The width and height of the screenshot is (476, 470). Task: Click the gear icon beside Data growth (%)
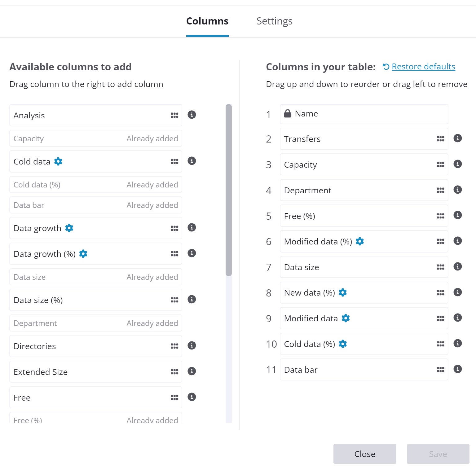click(x=83, y=254)
